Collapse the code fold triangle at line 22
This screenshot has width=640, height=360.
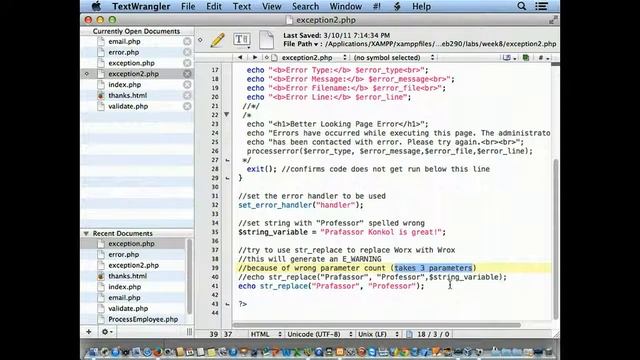pyautogui.click(x=227, y=115)
